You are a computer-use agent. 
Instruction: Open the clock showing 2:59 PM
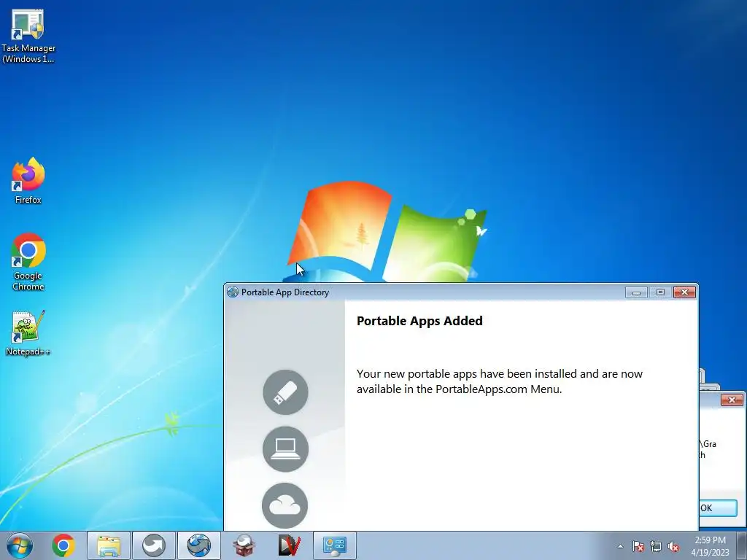tap(710, 546)
